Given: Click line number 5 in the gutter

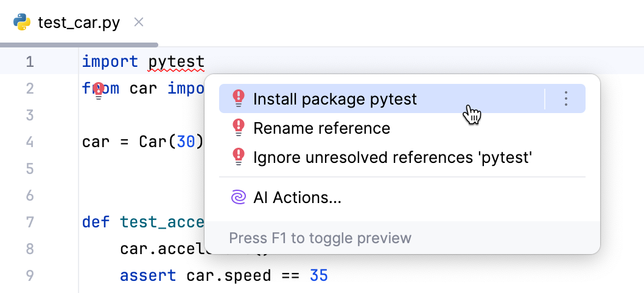Looking at the screenshot, I should [29, 168].
